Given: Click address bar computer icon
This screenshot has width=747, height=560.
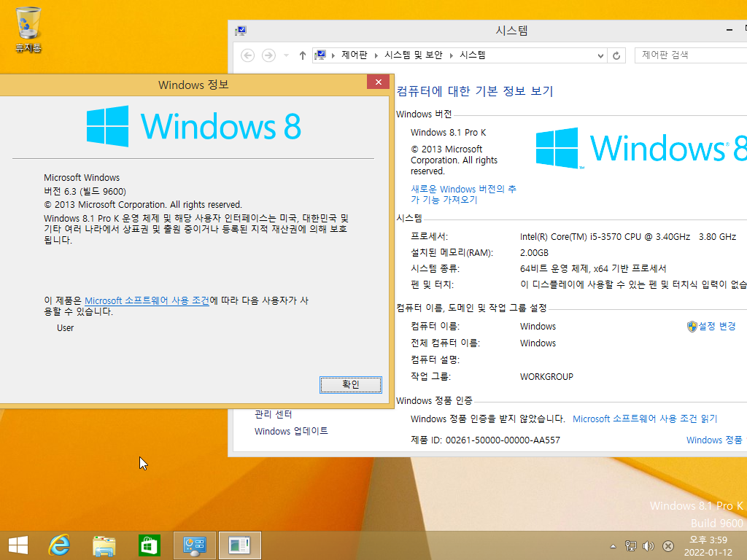Looking at the screenshot, I should (x=320, y=55).
